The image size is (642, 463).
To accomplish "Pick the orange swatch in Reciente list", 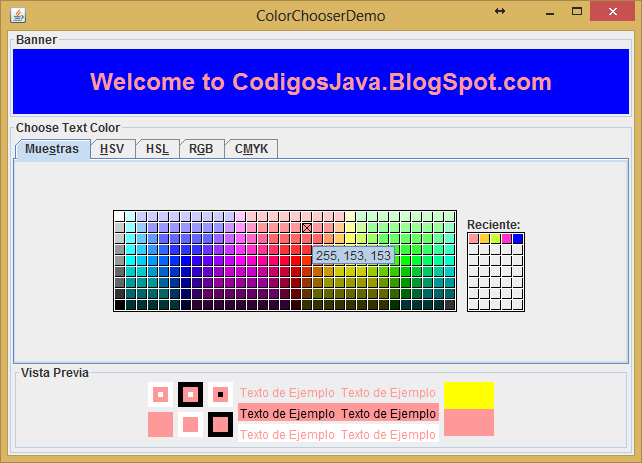I will [485, 238].
